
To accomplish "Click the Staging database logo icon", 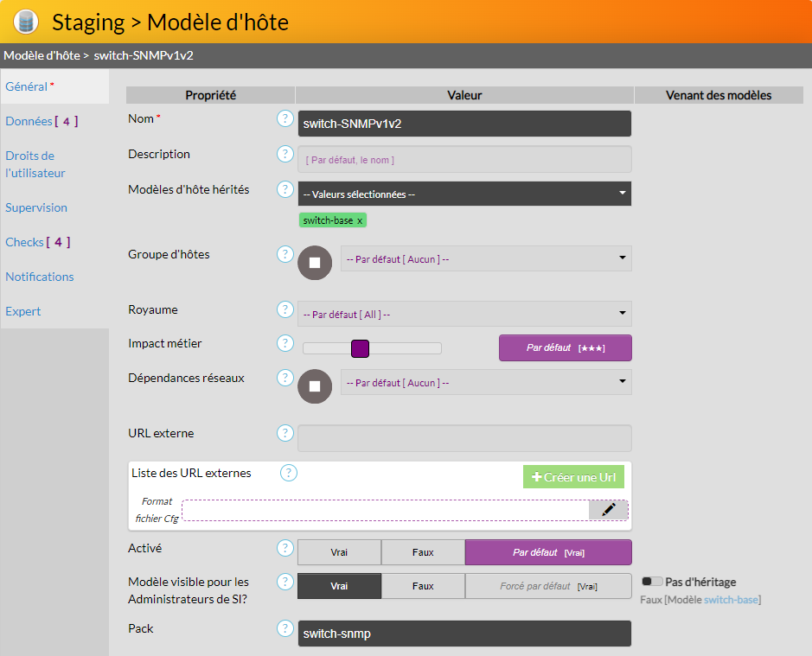I will point(26,22).
